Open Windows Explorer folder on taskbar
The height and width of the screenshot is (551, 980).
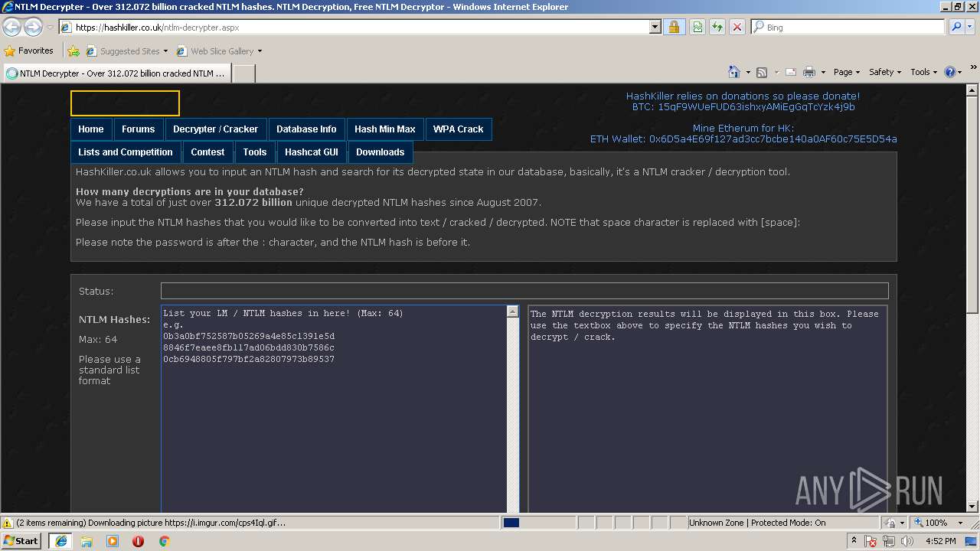[x=87, y=541]
